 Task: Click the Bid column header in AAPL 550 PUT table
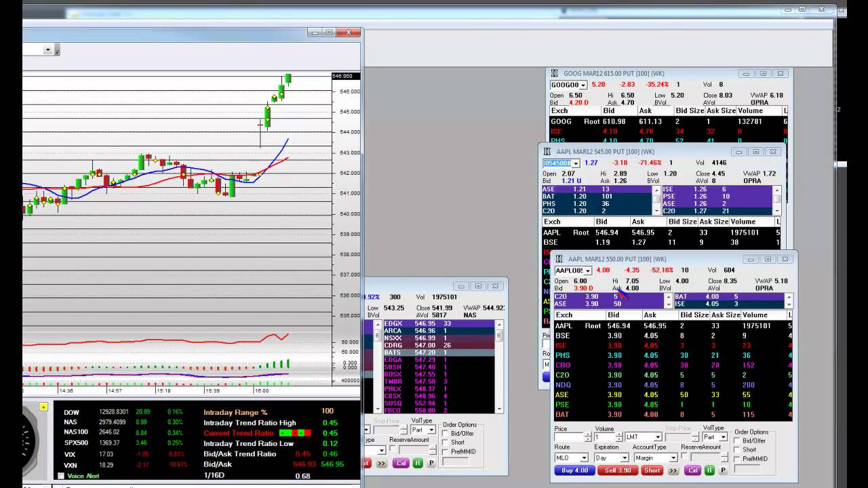(x=624, y=315)
